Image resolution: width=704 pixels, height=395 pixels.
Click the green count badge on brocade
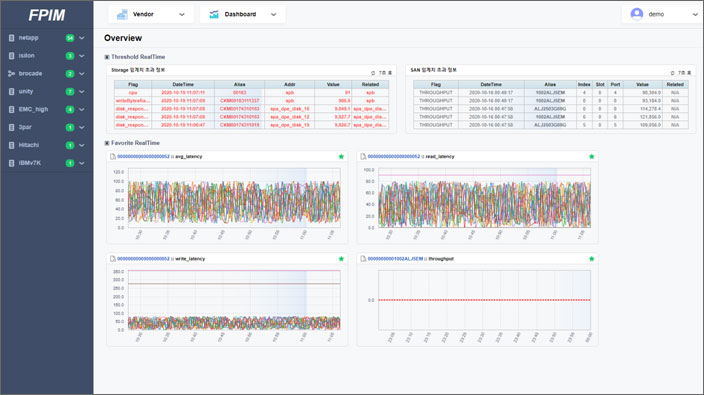pyautogui.click(x=70, y=74)
